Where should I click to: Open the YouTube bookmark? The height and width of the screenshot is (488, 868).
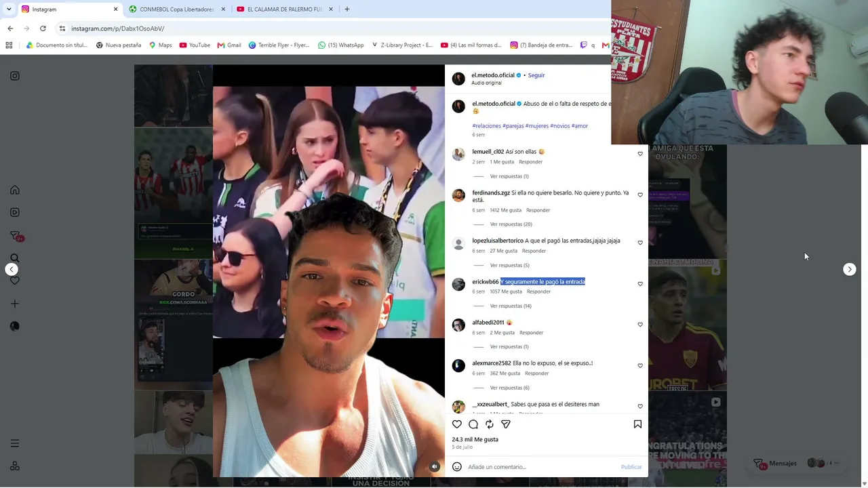click(195, 45)
